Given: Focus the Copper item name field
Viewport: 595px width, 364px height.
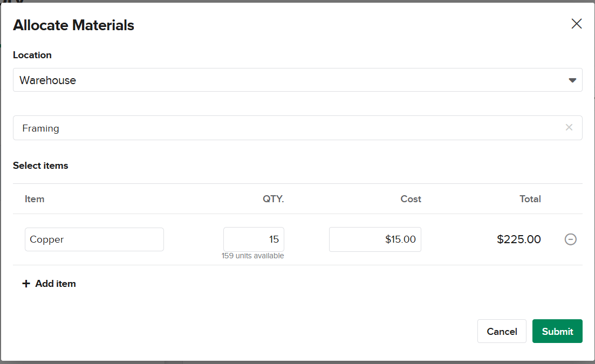Looking at the screenshot, I should [94, 239].
